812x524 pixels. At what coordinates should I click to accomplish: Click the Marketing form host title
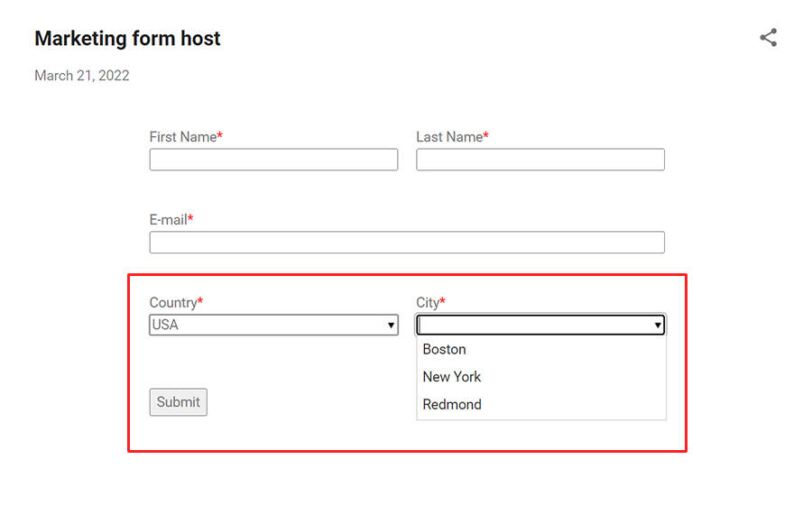coord(126,38)
